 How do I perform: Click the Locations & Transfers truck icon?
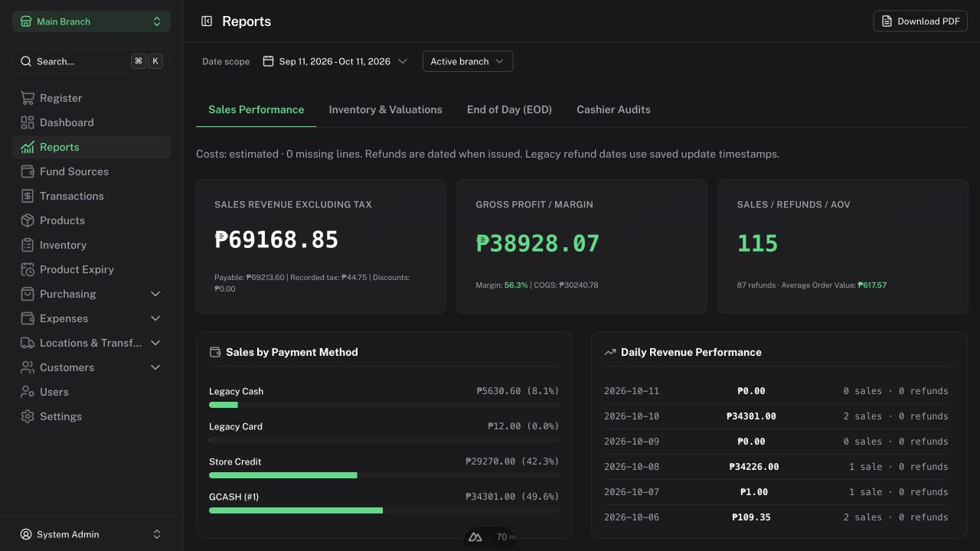28,343
